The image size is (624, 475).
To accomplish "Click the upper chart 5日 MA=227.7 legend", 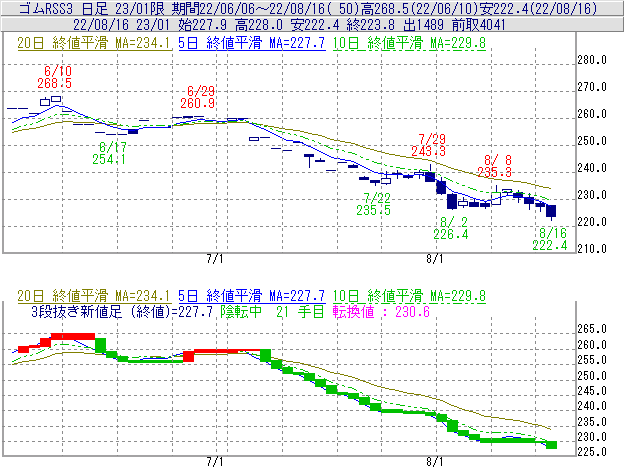I will coord(252,43).
